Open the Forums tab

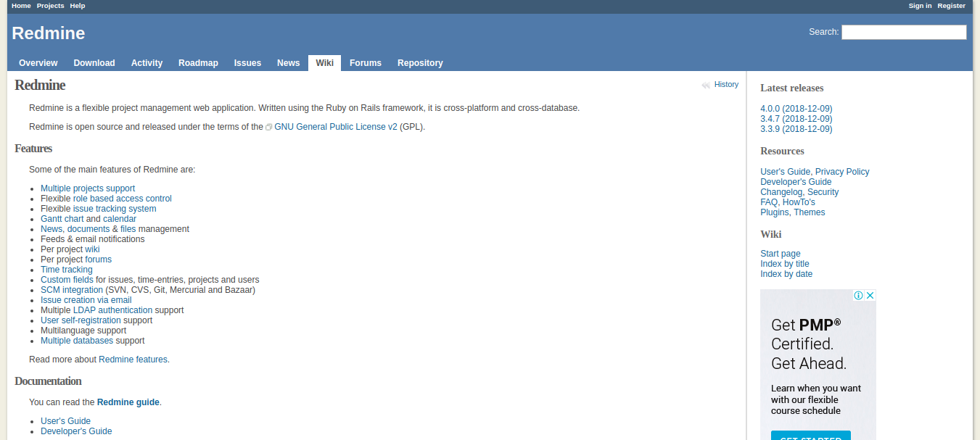coord(366,63)
